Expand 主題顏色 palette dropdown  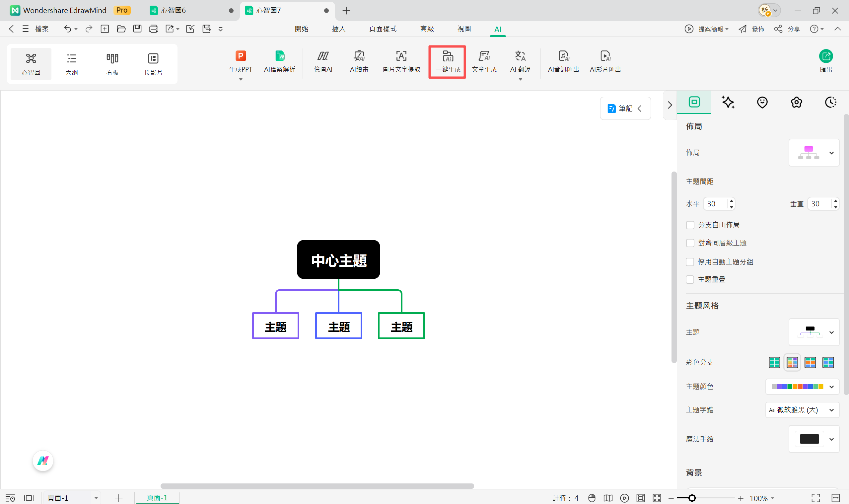click(x=802, y=387)
